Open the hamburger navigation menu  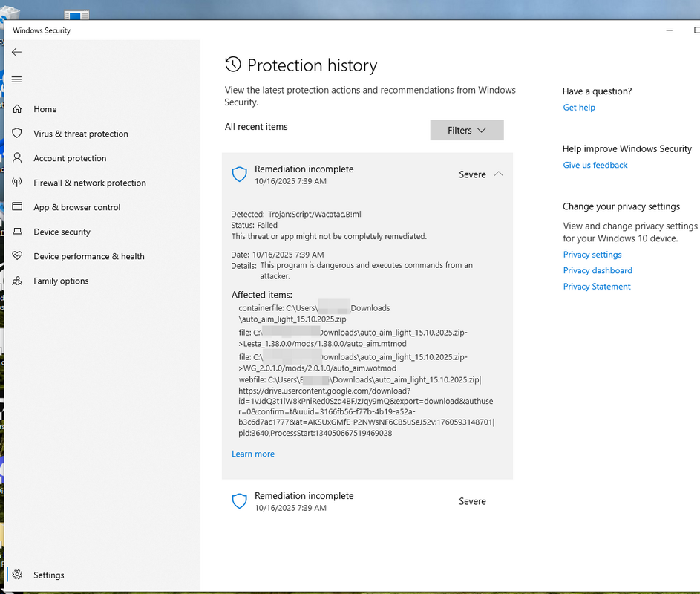pyautogui.click(x=16, y=79)
